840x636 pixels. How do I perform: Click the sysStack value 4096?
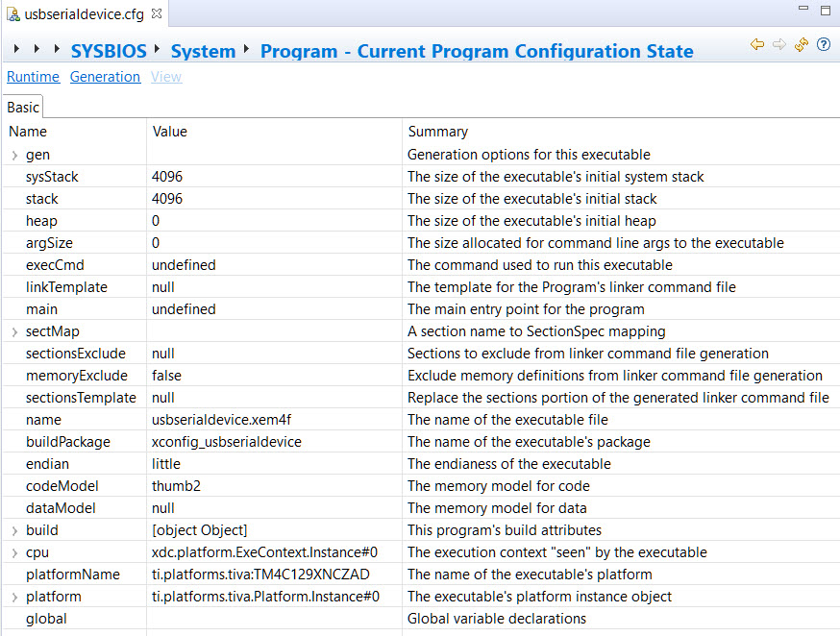click(167, 177)
